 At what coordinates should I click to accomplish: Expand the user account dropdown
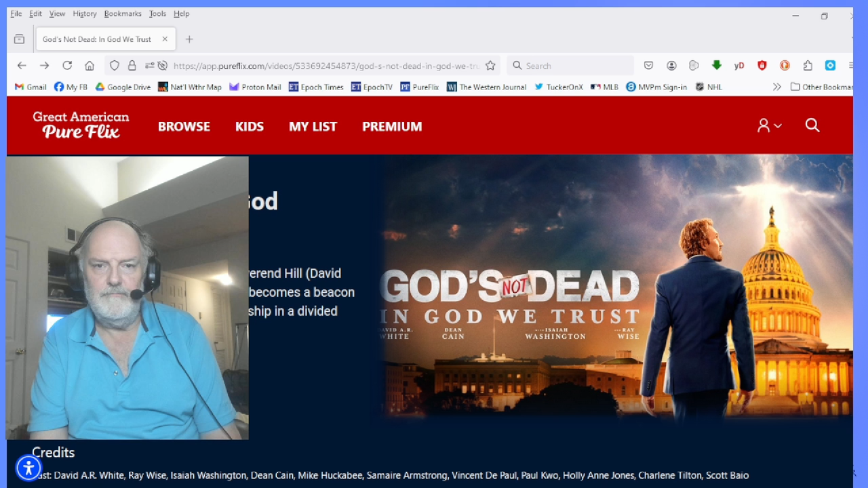(769, 125)
